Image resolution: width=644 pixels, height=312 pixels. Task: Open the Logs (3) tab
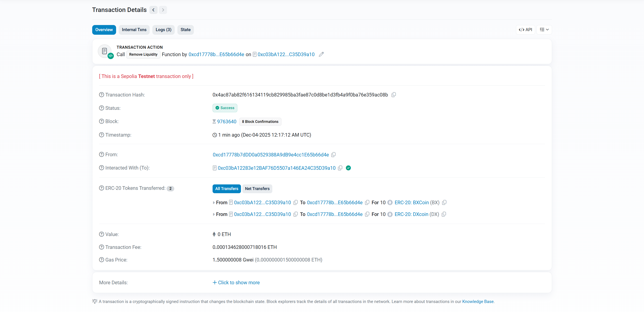(163, 30)
